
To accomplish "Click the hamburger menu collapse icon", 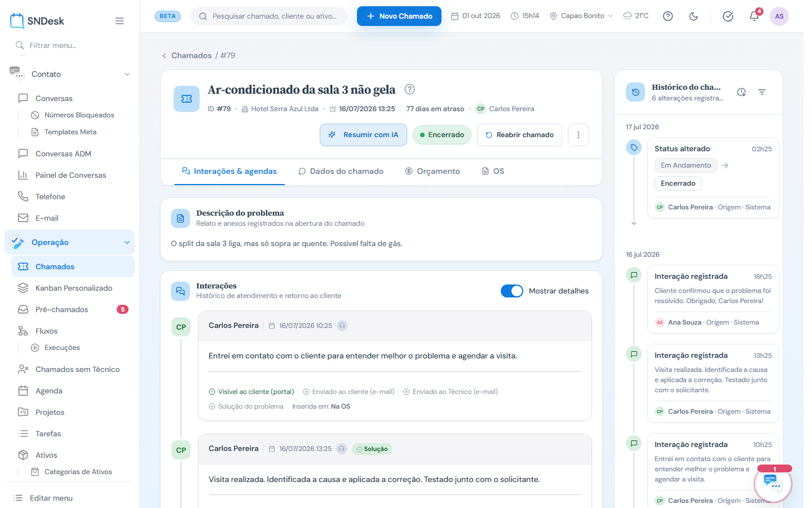I will 120,21.
